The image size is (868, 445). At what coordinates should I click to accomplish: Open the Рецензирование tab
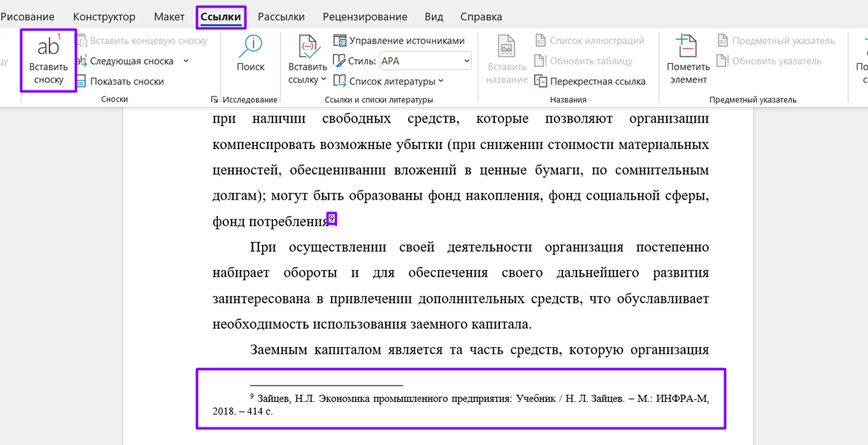coord(364,16)
